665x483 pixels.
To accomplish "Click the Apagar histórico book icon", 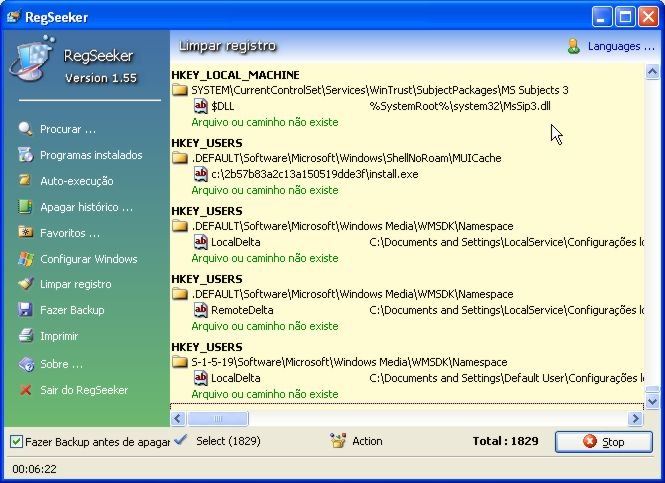I will click(25, 207).
